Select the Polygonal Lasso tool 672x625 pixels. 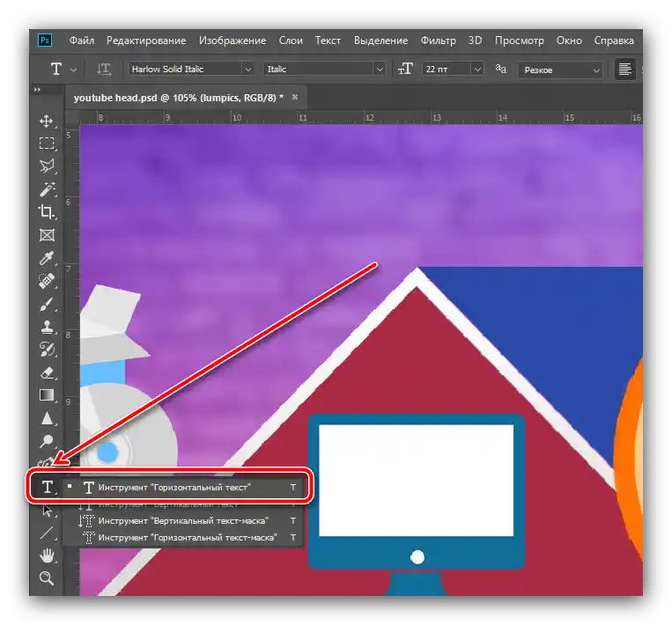[47, 166]
